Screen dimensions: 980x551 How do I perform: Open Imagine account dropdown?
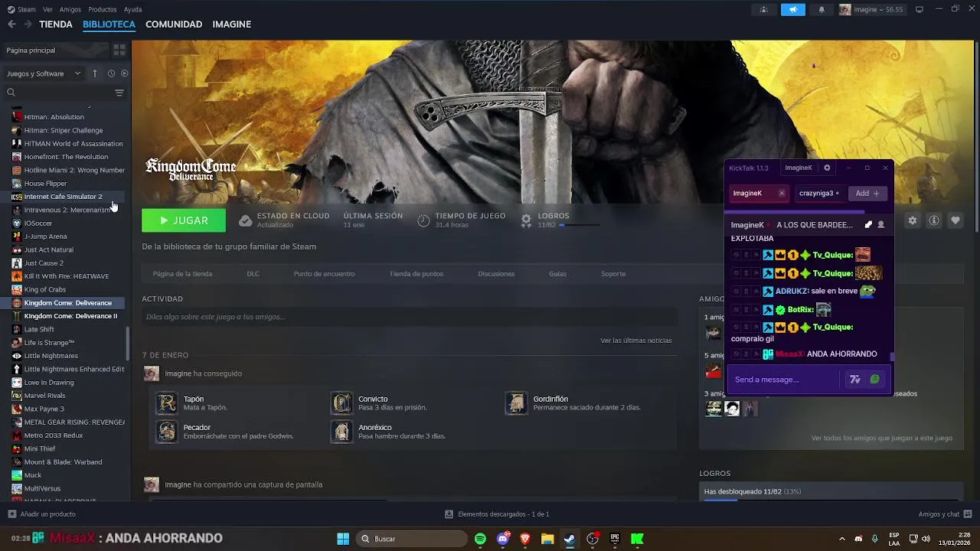coord(871,10)
